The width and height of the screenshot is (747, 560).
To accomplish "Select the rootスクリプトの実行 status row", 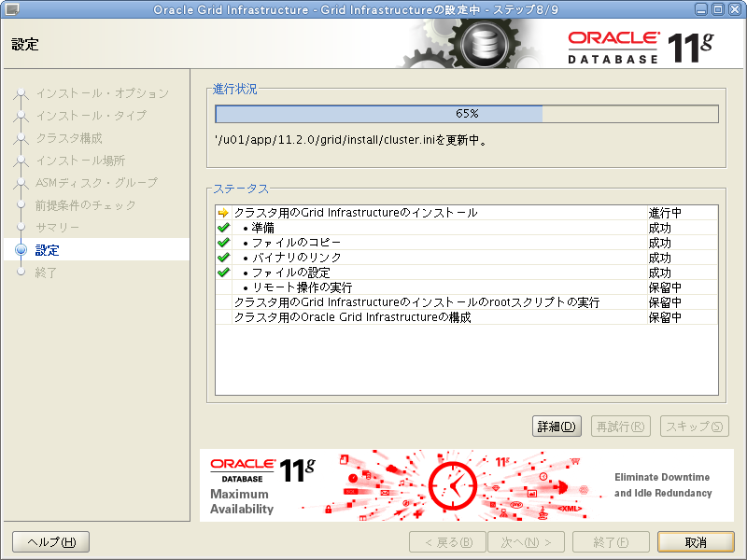I will tap(466, 302).
